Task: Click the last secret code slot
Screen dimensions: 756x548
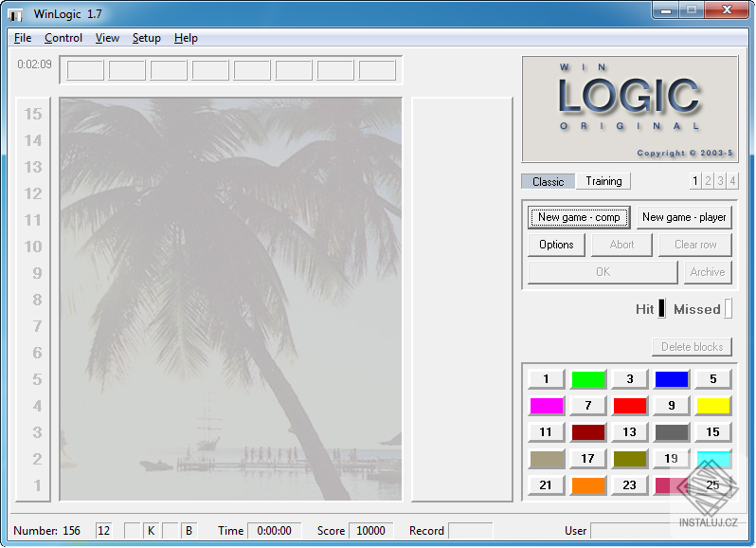Action: 377,70
